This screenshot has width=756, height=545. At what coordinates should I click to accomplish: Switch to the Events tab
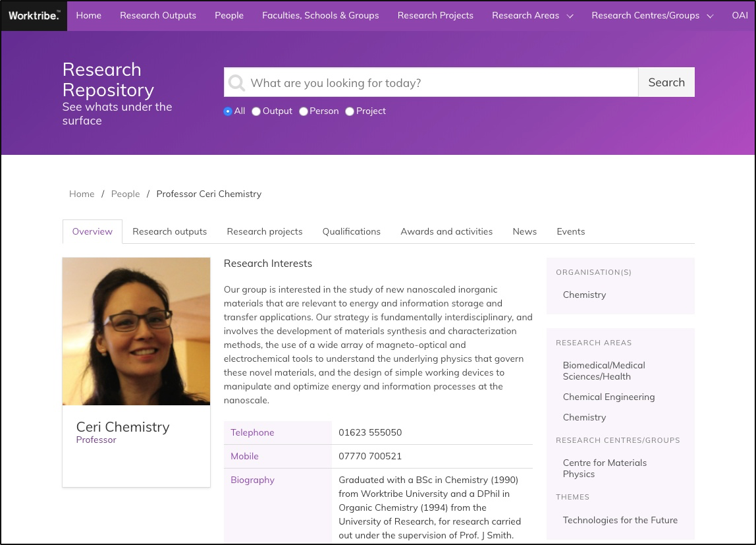[571, 231]
